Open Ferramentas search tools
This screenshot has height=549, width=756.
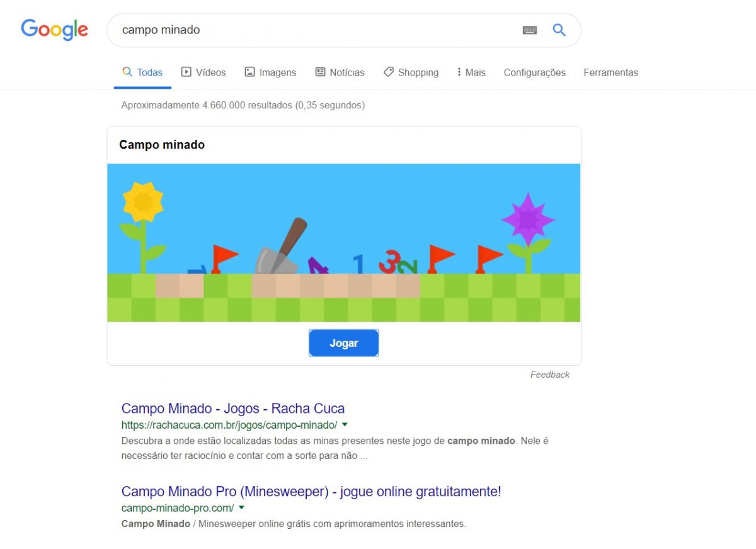610,72
